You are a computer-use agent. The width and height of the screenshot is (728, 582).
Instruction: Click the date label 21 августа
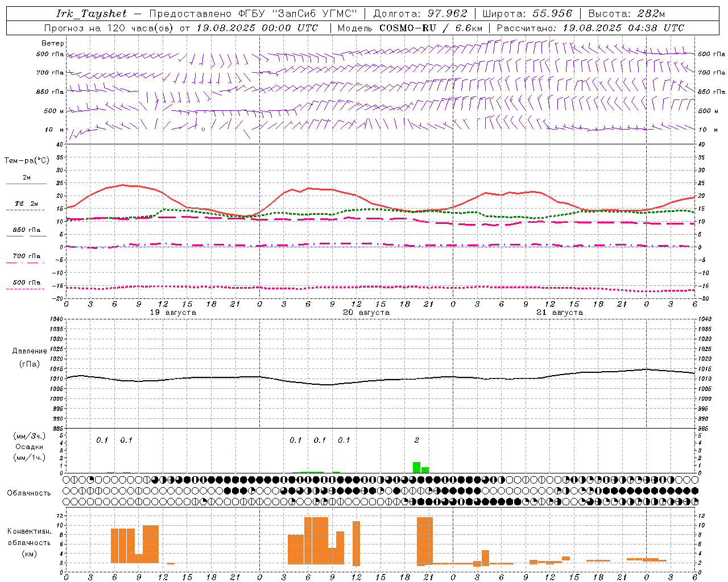560,313
